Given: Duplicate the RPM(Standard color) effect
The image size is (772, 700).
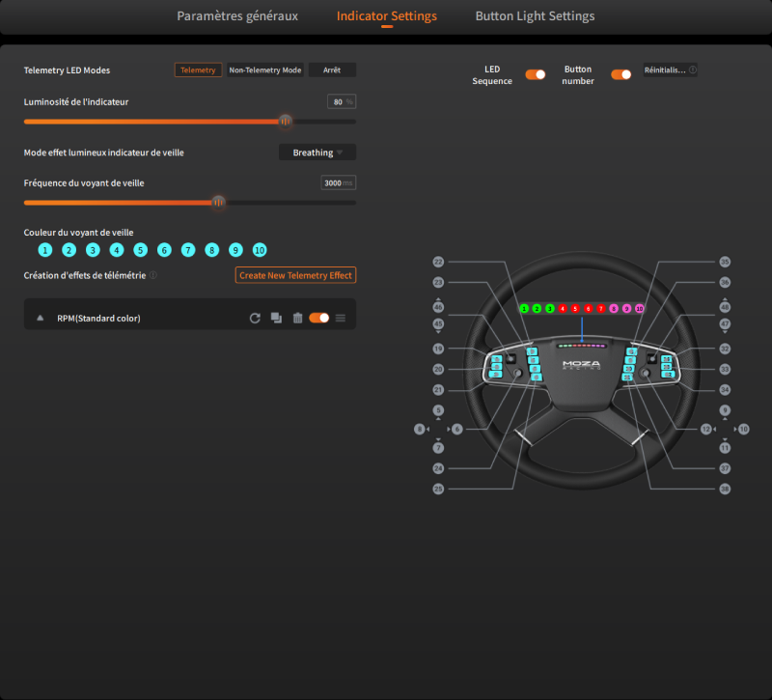Looking at the screenshot, I should click(276, 317).
